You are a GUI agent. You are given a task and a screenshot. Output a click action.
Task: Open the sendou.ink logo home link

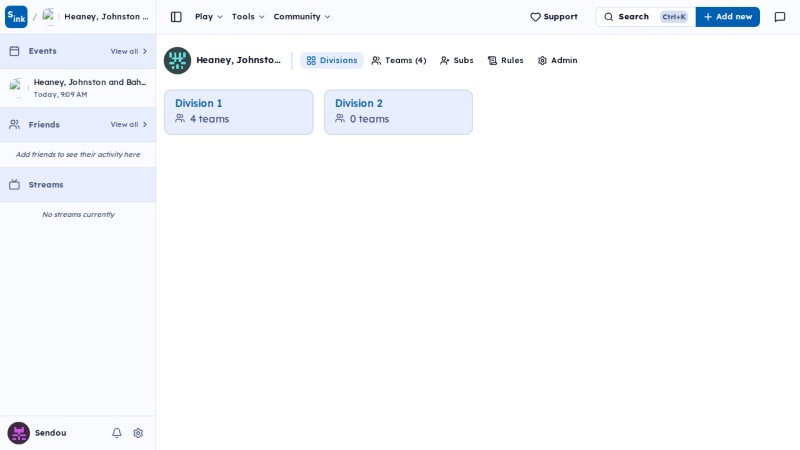16,17
